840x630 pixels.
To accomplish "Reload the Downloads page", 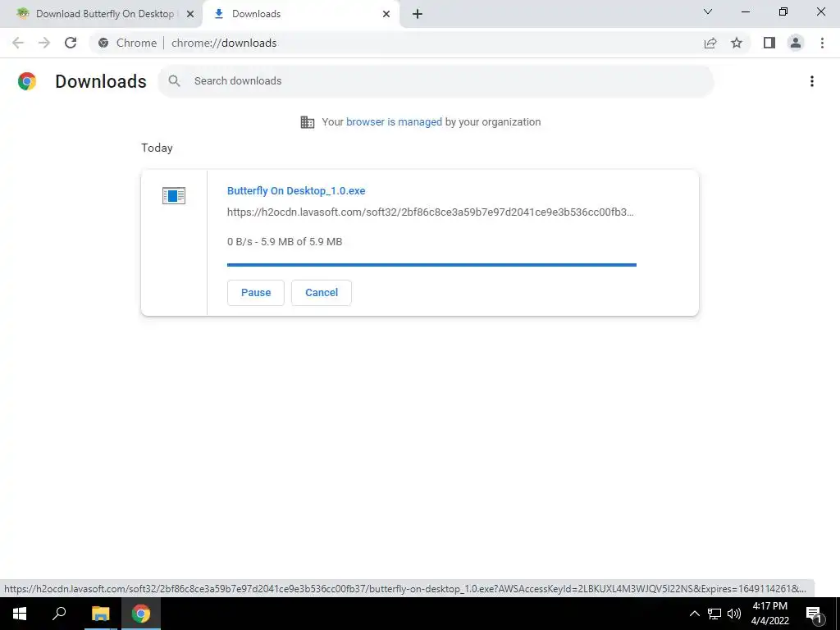I will point(71,43).
